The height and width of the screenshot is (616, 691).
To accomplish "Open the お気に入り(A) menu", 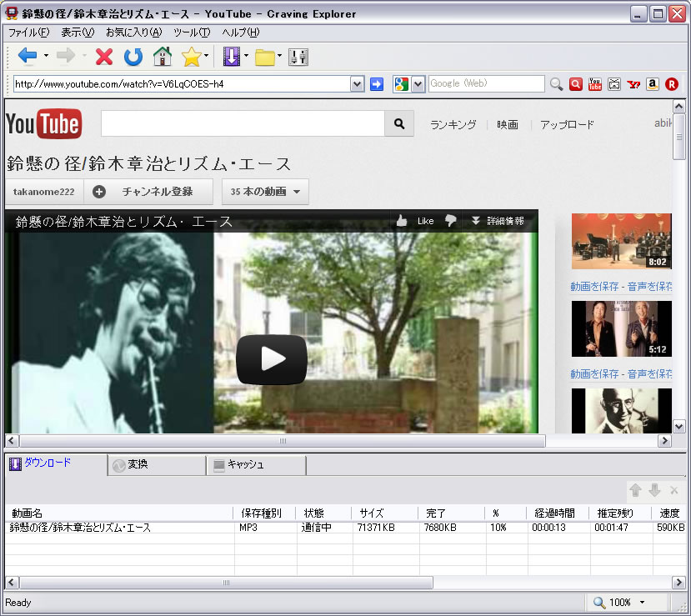I will click(x=134, y=33).
